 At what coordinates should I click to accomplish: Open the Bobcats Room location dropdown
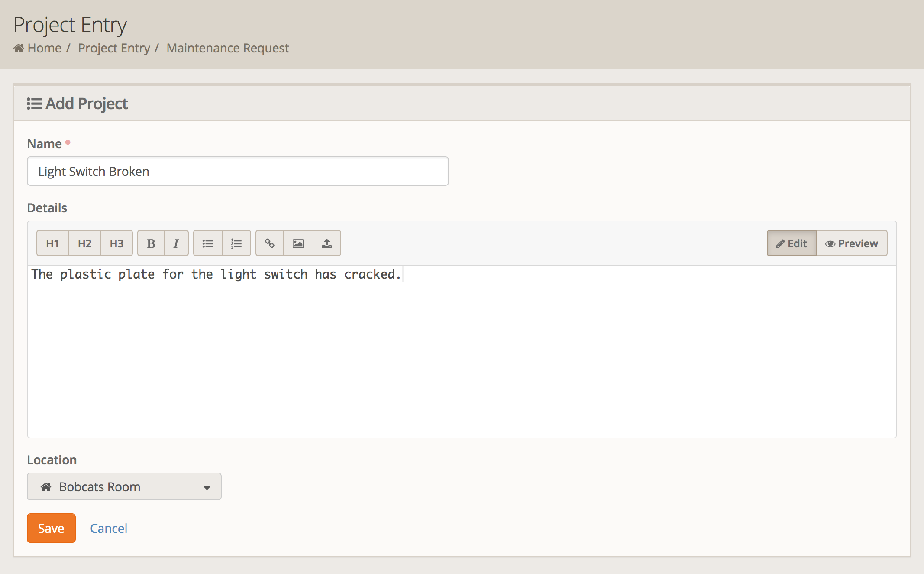pos(124,486)
